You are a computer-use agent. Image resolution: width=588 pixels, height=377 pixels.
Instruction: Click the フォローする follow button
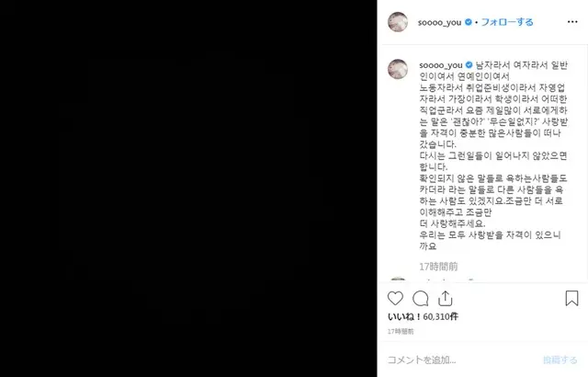(507, 22)
